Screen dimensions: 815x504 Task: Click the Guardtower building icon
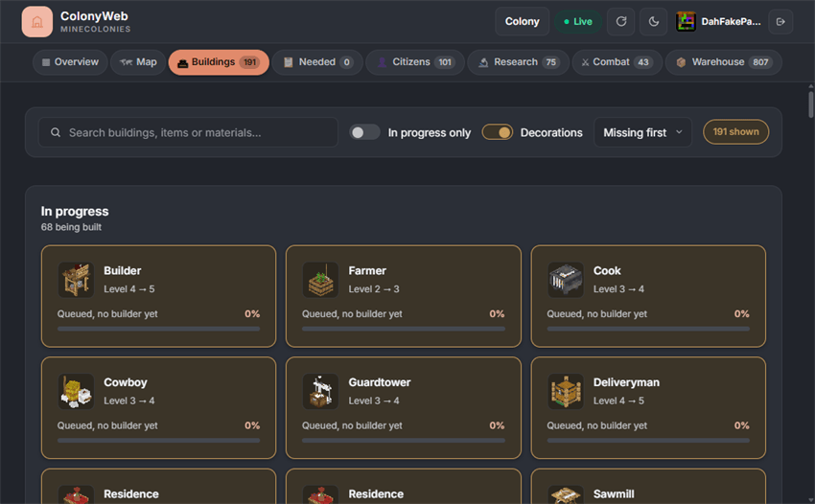coord(320,391)
